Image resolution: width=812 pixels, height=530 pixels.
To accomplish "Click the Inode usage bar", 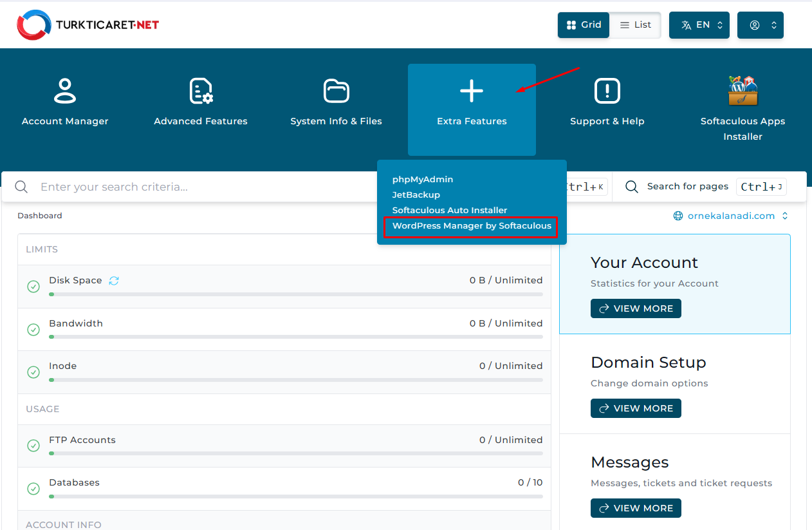I will click(296, 380).
